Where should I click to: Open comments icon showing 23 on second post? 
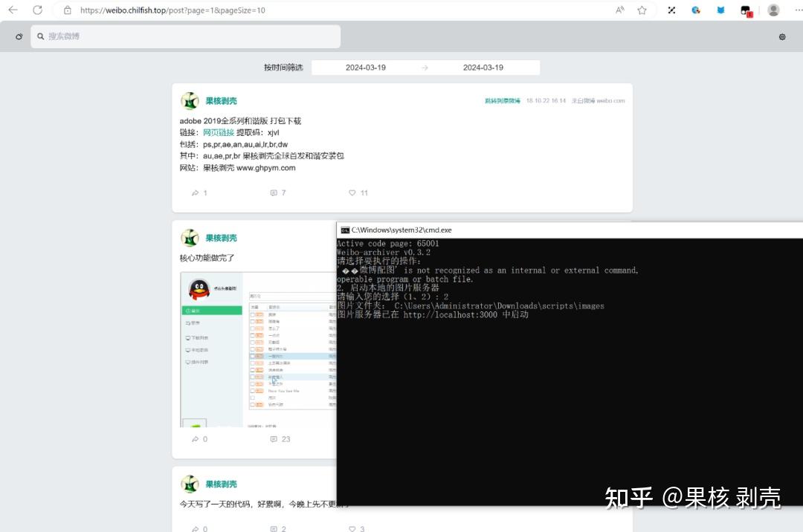point(274,439)
